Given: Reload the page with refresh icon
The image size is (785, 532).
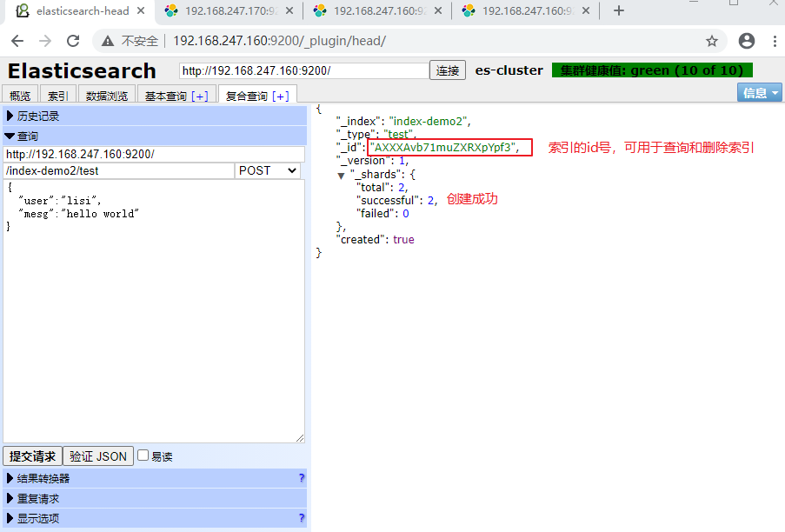Looking at the screenshot, I should pyautogui.click(x=73, y=41).
